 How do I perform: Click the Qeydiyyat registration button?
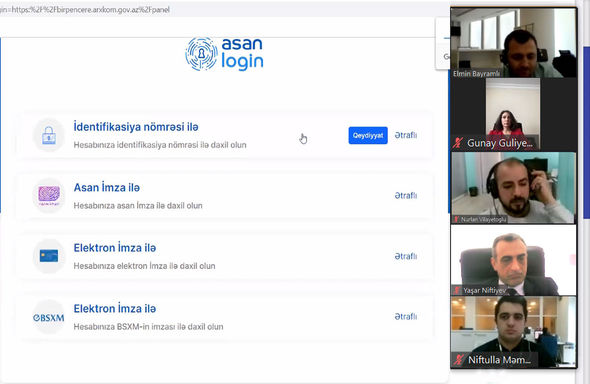click(x=368, y=135)
